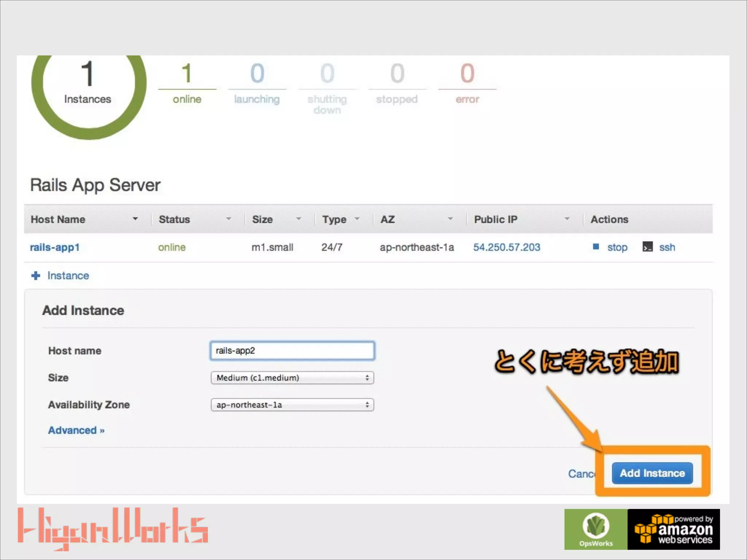This screenshot has height=560, width=747.
Task: Click the OpsWorks logo badge
Action: tap(596, 529)
